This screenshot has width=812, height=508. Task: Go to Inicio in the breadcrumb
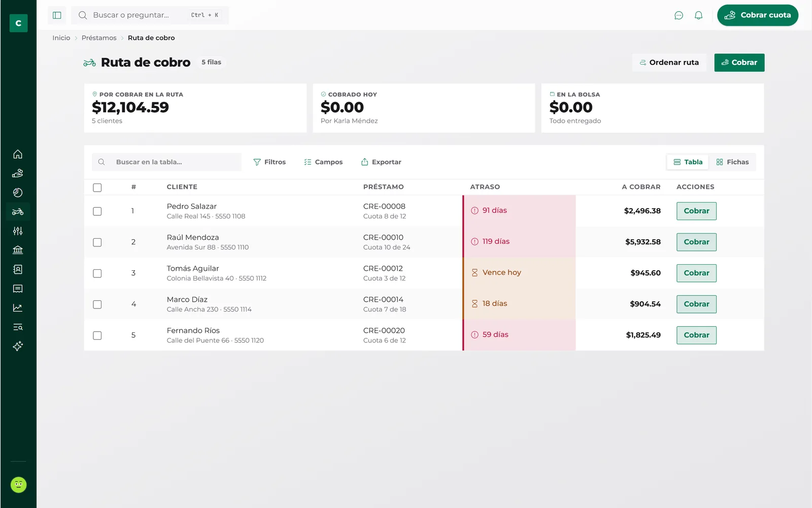coord(61,38)
